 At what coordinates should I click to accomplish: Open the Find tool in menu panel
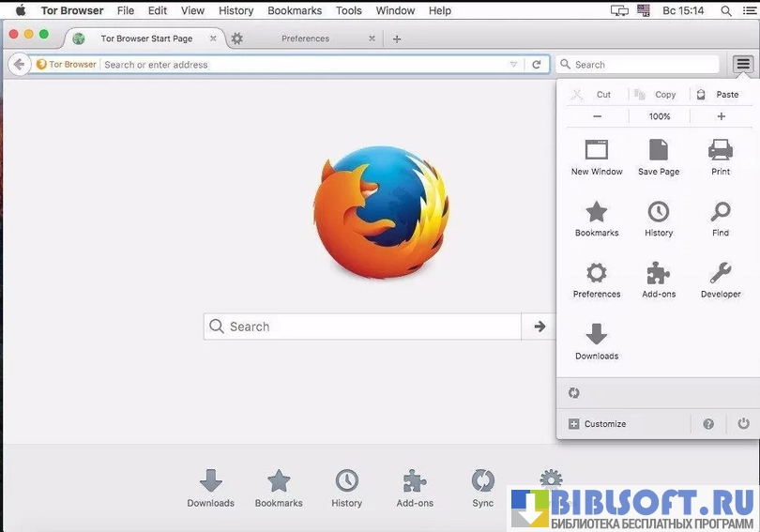coord(720,212)
